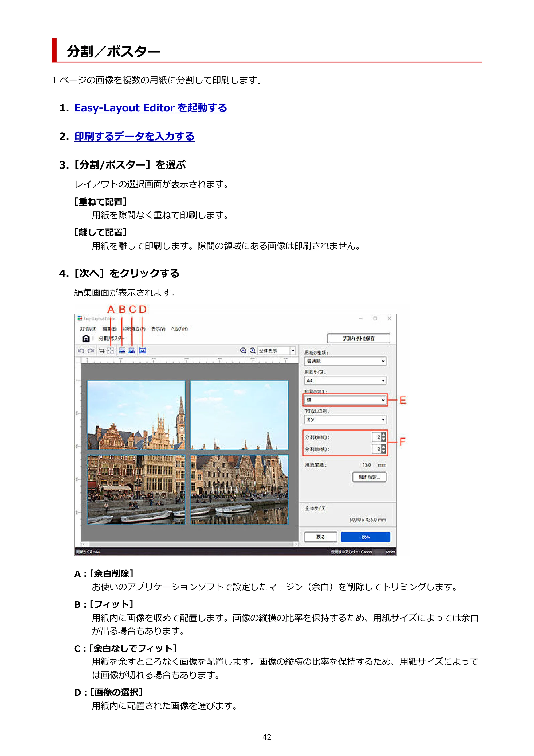Screen dimensions: 534x756
Task: Click the 幅を指定... button
Action: pyautogui.click(x=369, y=477)
